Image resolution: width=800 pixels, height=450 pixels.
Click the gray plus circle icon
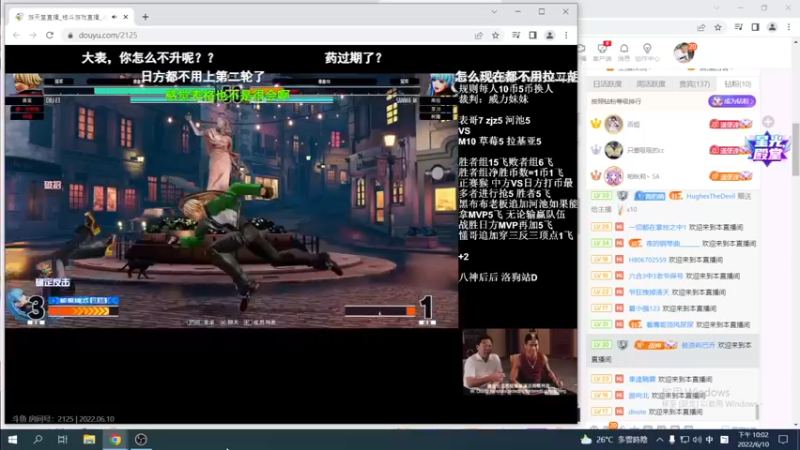click(x=768, y=121)
